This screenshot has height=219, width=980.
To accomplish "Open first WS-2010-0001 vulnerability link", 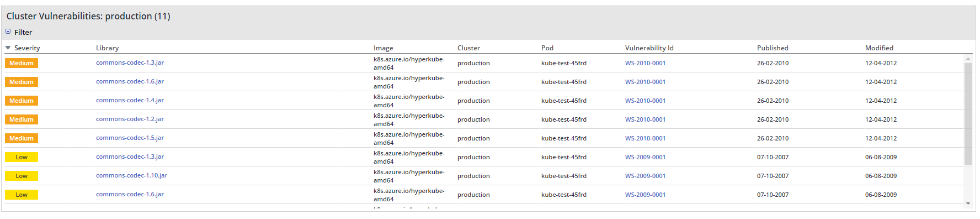I will 645,63.
